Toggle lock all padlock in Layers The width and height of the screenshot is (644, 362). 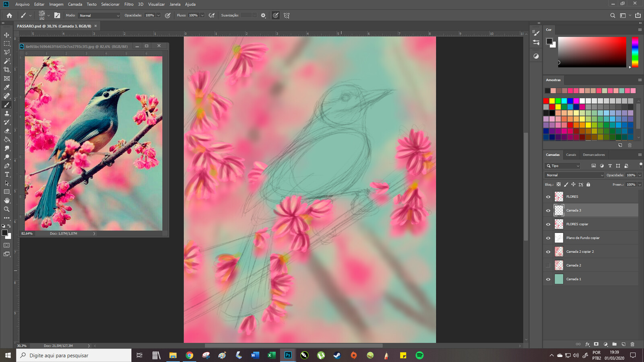tap(588, 185)
